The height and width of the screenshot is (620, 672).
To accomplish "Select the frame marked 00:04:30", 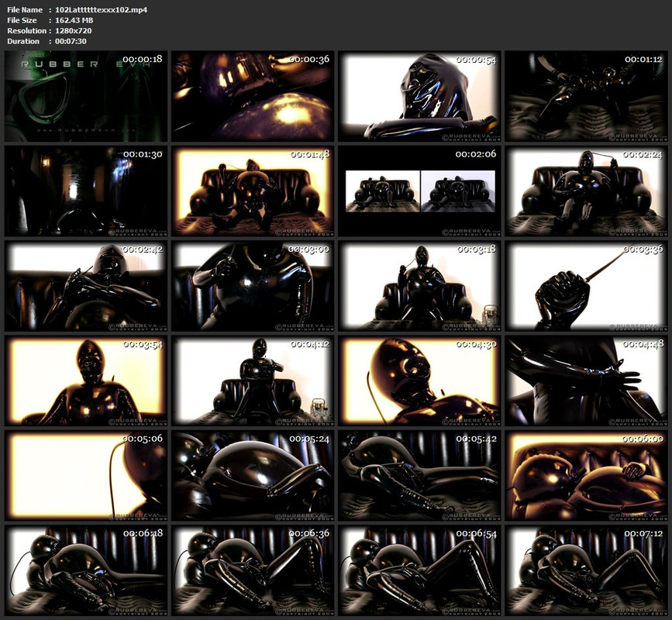I will coord(419,381).
